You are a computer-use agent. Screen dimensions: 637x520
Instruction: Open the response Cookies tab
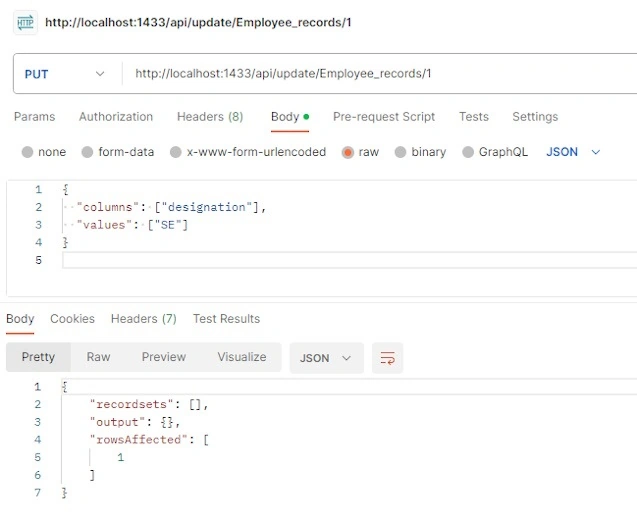72,318
